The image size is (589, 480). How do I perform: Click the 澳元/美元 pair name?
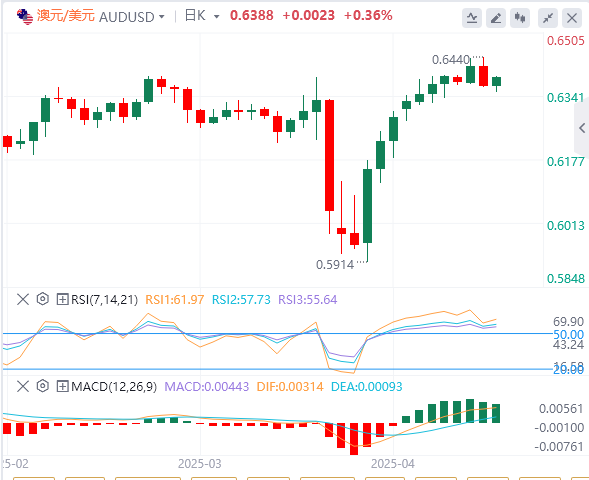66,16
